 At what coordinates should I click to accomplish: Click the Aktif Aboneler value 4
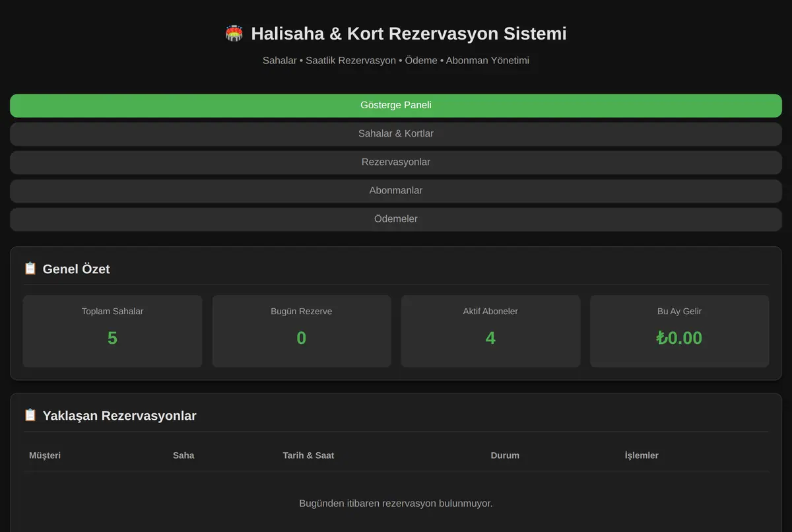tap(490, 338)
